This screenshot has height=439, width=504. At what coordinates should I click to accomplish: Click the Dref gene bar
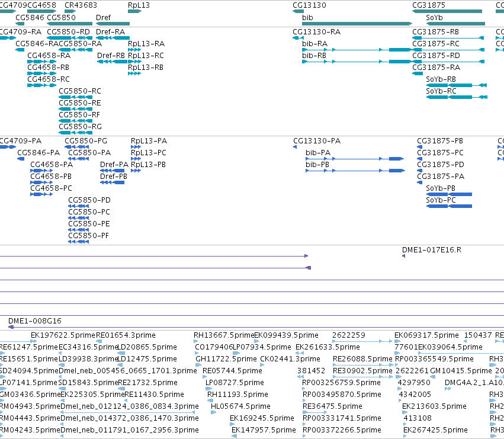(113, 24)
